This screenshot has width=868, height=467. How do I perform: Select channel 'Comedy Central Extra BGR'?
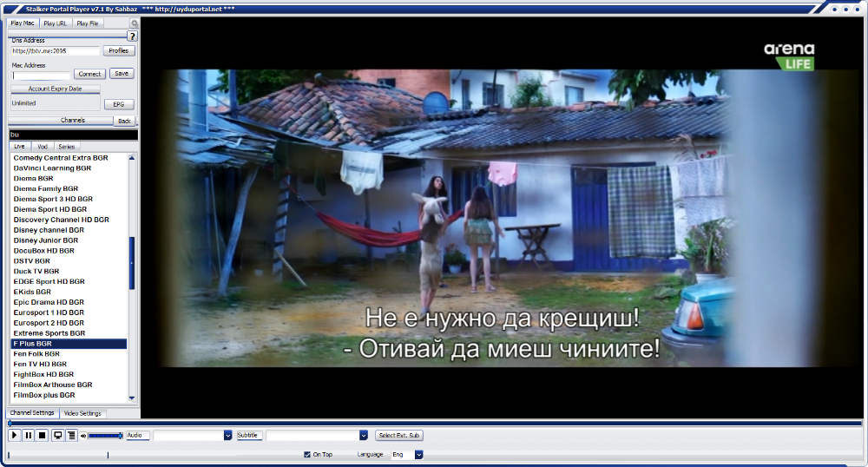[61, 158]
